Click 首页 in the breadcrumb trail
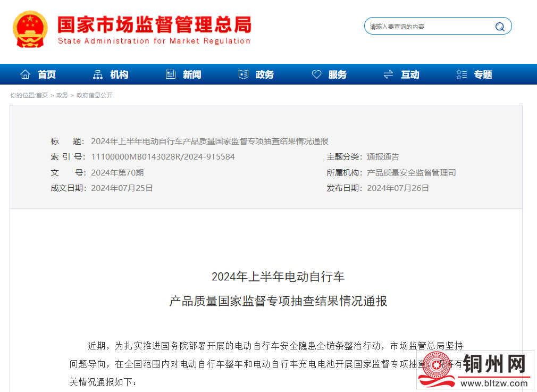This screenshot has width=537, height=392. (x=42, y=95)
